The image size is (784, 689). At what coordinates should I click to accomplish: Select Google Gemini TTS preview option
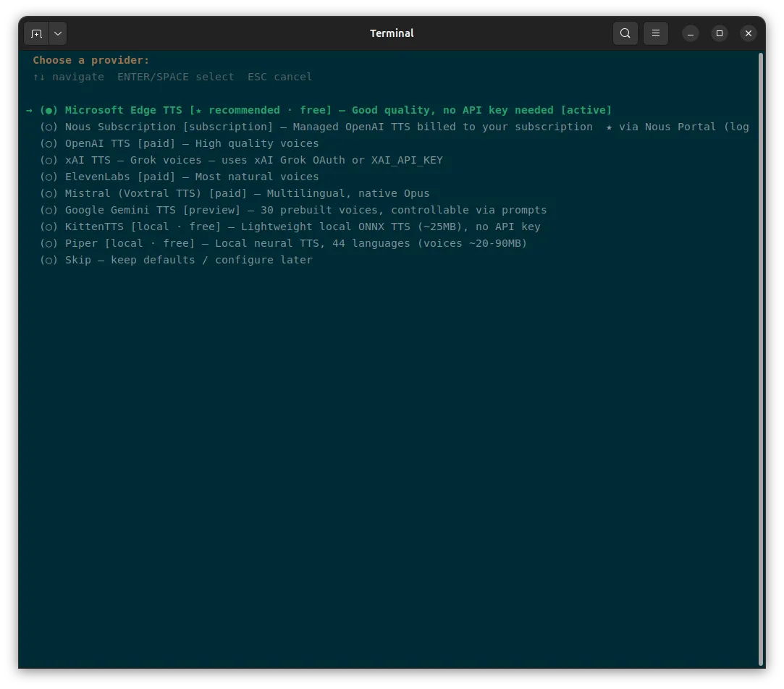pyautogui.click(x=293, y=210)
